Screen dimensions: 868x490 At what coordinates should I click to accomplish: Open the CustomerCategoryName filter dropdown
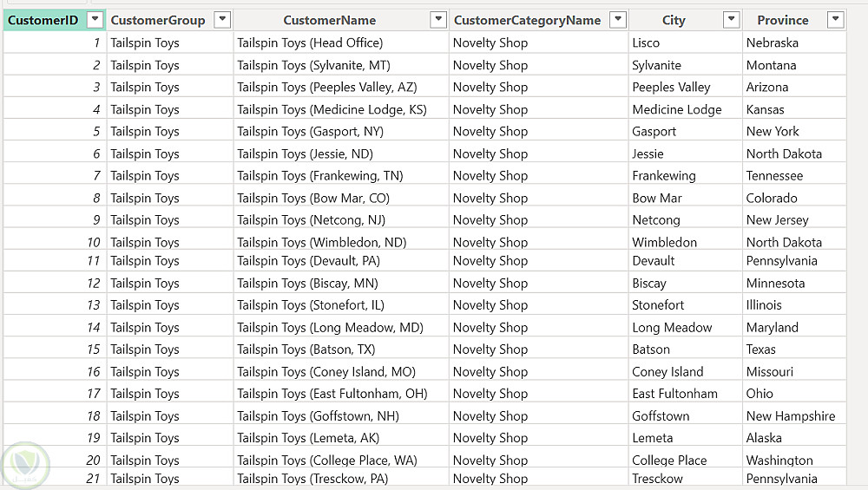(x=617, y=20)
